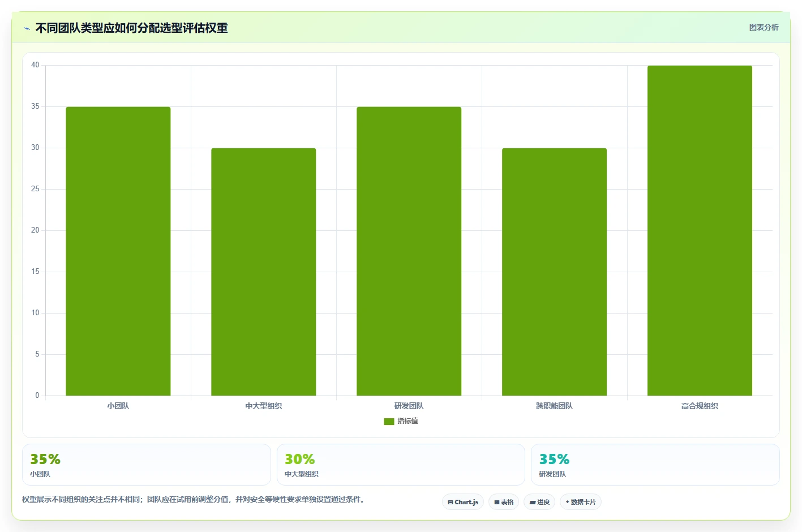This screenshot has height=532, width=802.
Task: Click the 指标值 legend label
Action: [x=408, y=421]
